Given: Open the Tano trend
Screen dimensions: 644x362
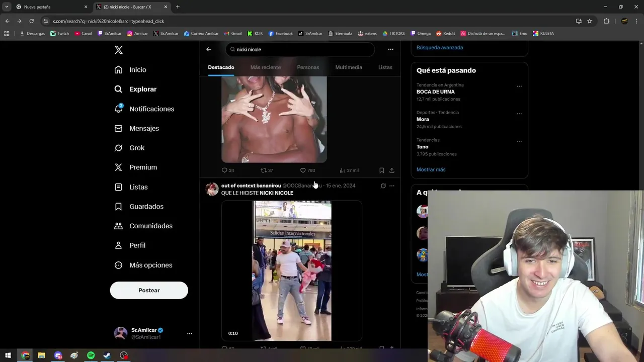Looking at the screenshot, I should 423,147.
